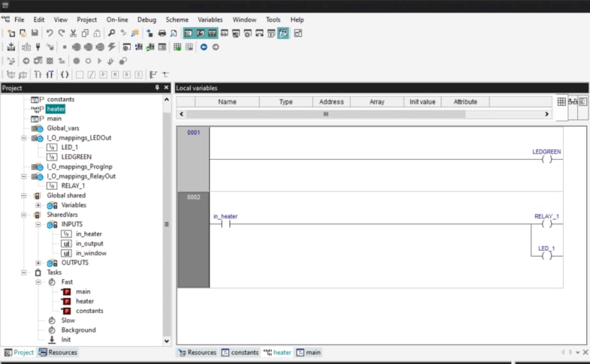590x364 pixels.
Task: Click the Print preview icon
Action: 174,33
